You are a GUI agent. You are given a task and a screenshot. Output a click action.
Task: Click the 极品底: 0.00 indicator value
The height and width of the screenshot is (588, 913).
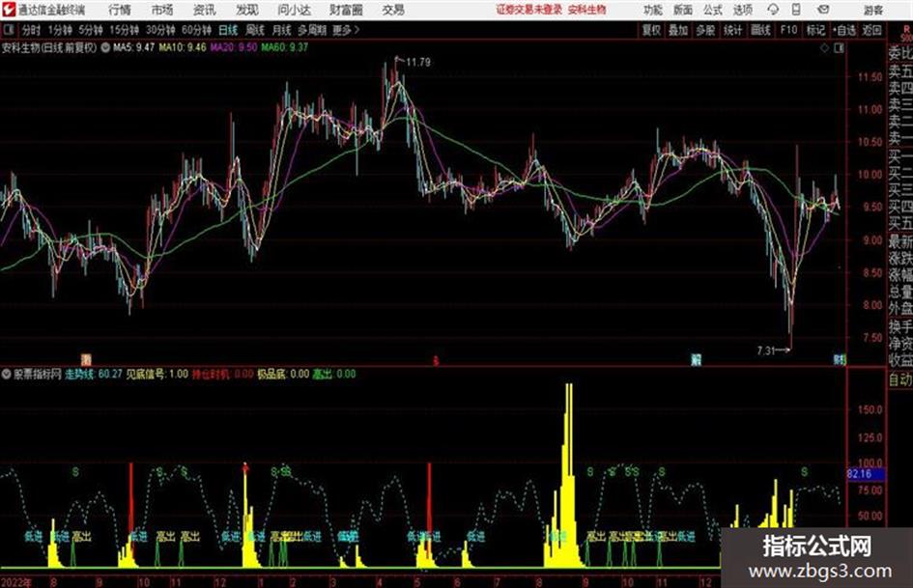(283, 374)
